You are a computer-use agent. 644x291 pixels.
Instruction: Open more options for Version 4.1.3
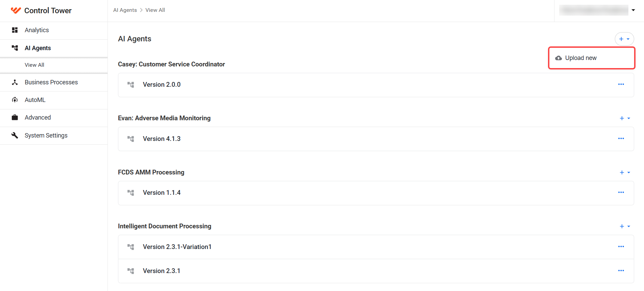tap(621, 139)
